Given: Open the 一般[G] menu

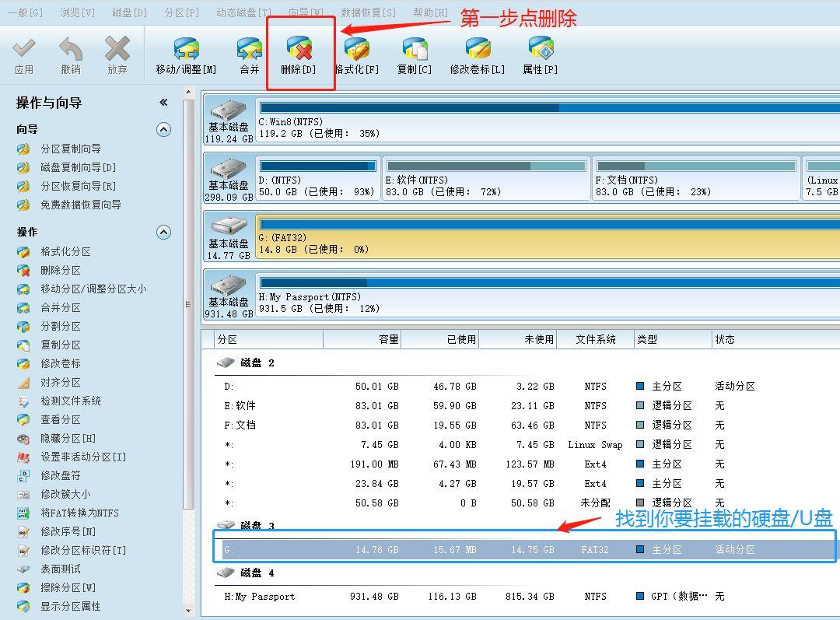Looking at the screenshot, I should [x=26, y=12].
